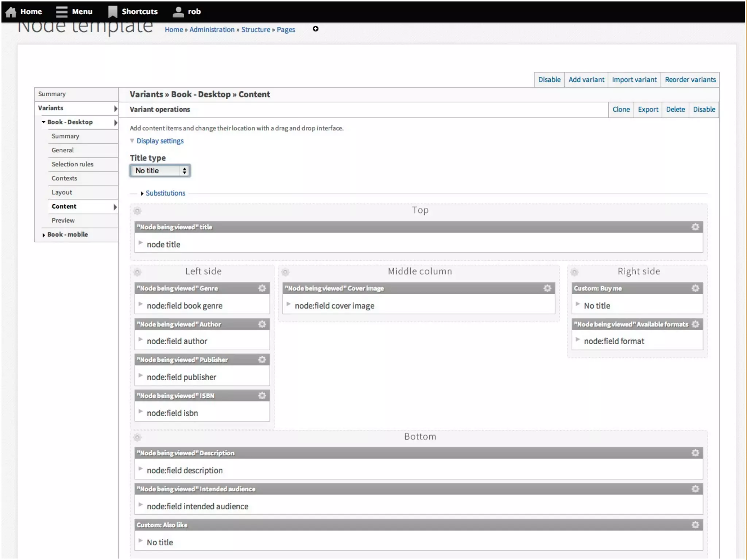Toggle node:field author content arrow

point(140,339)
